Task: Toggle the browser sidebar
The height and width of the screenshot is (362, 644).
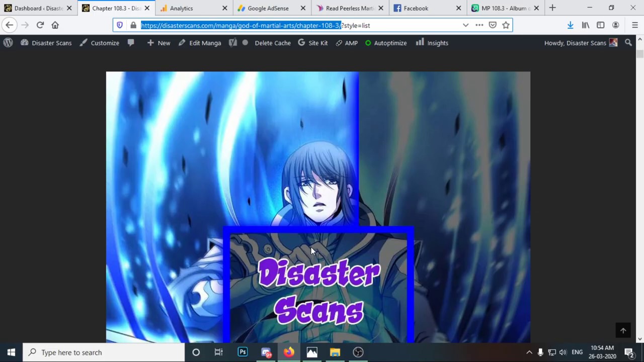Action: tap(601, 25)
